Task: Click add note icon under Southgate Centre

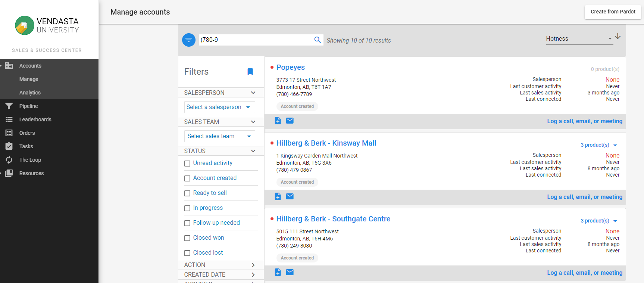Action: tap(278, 272)
